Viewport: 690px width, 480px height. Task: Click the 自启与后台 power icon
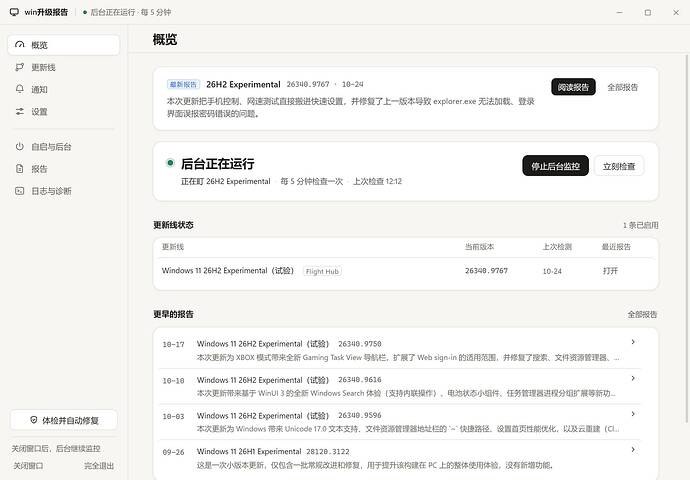(19, 147)
